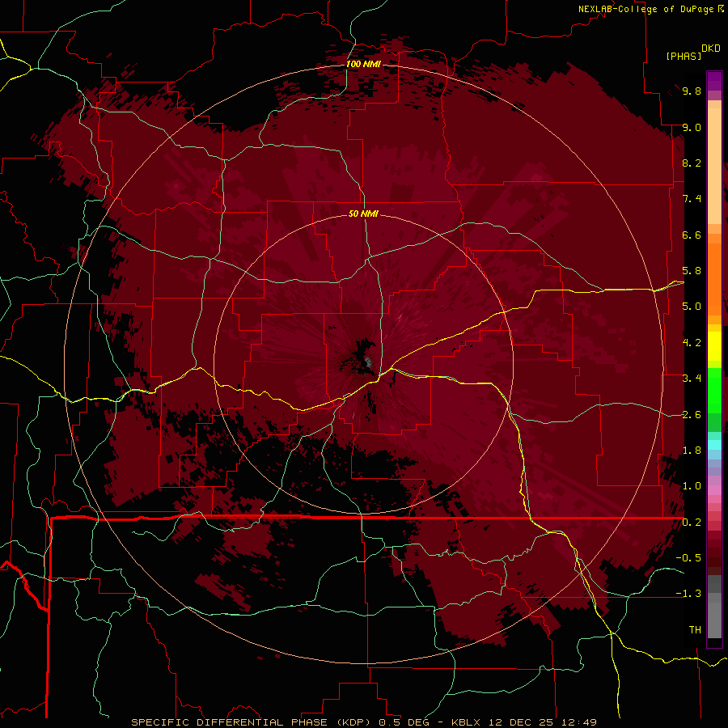Click the 5.8 scale value

pyautogui.click(x=692, y=271)
